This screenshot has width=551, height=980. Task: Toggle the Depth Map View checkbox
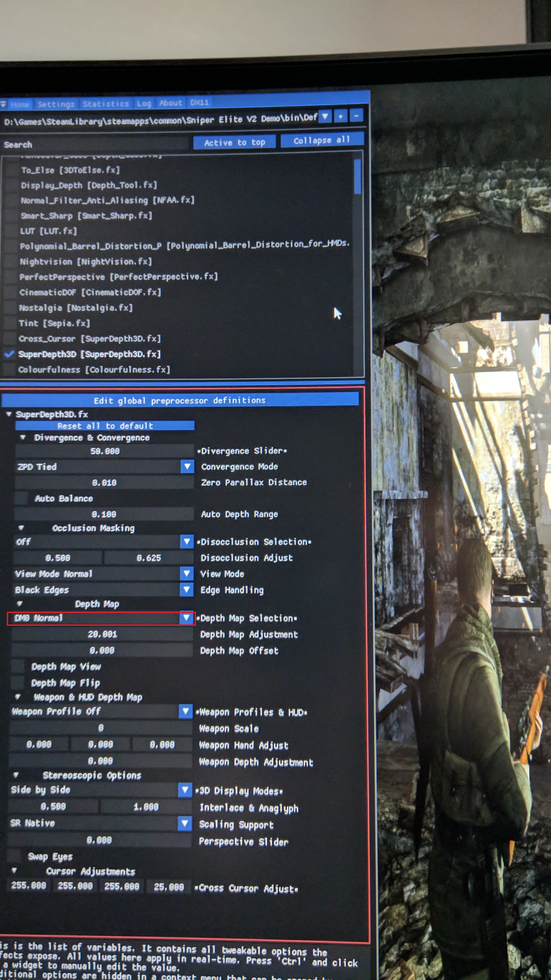18,667
